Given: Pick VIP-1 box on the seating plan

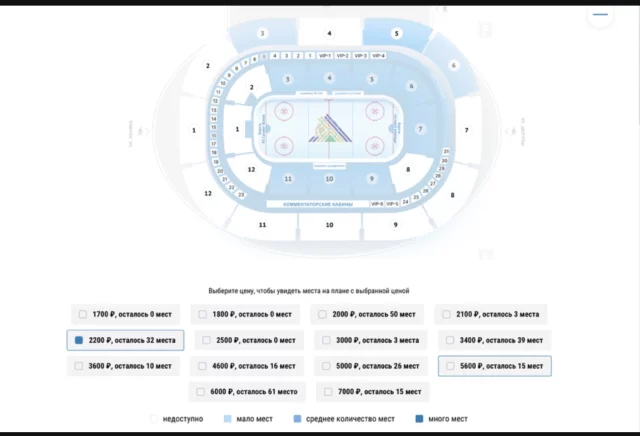Looking at the screenshot, I should tap(325, 56).
